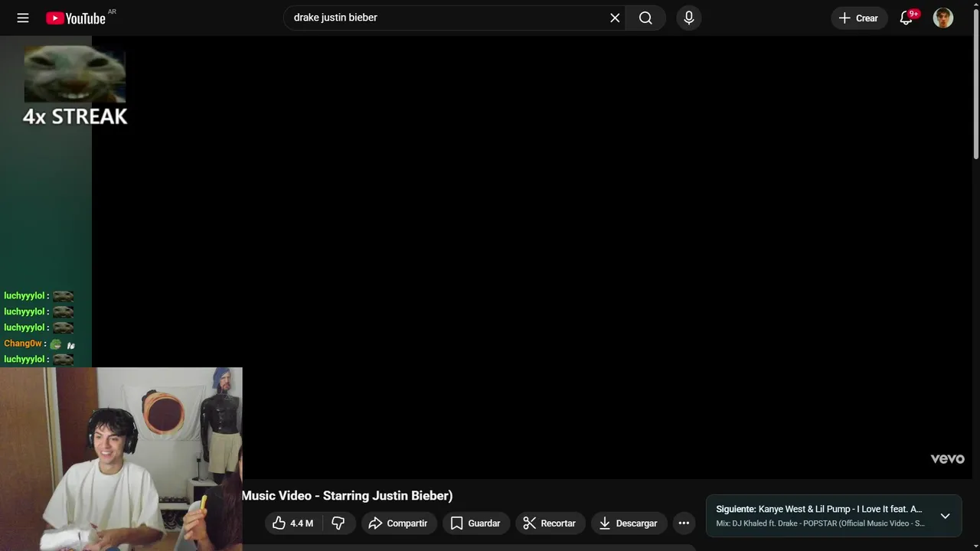980x551 pixels.
Task: Start voice search with microphone
Action: click(x=689, y=18)
